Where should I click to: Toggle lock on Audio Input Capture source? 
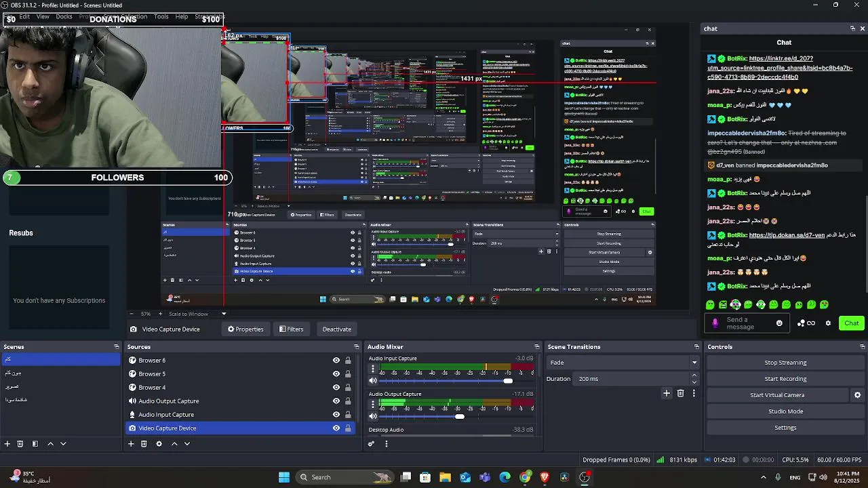click(x=349, y=415)
